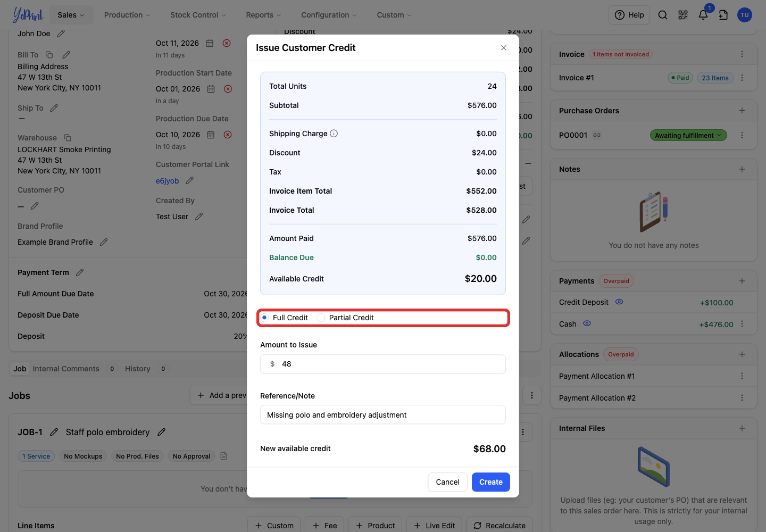This screenshot has height=532, width=766.
Task: Open Invoice #1 options menu
Action: [742, 78]
